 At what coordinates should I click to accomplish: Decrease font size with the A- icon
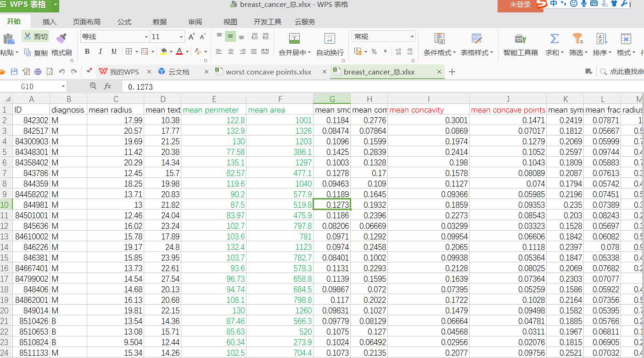202,37
